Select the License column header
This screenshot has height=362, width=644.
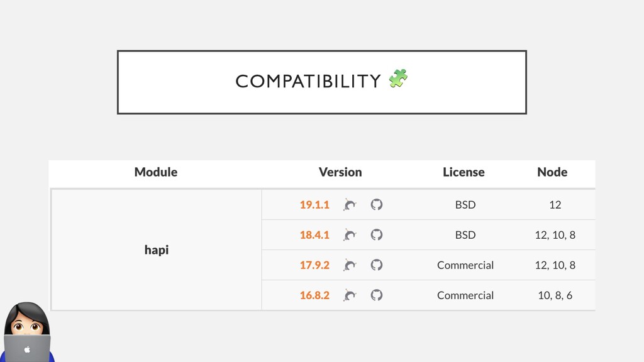tap(464, 172)
